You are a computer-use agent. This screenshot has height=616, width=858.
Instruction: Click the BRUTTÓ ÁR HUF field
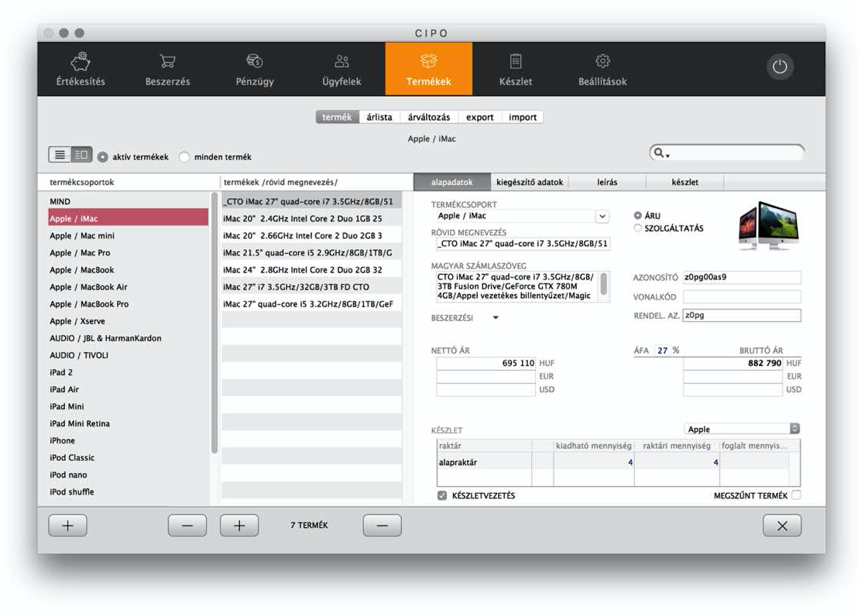[733, 363]
